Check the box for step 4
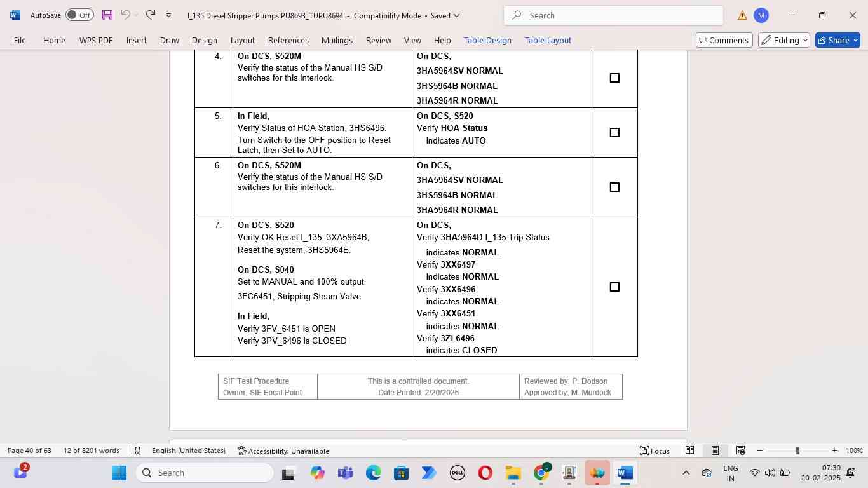This screenshot has height=488, width=868. click(614, 78)
